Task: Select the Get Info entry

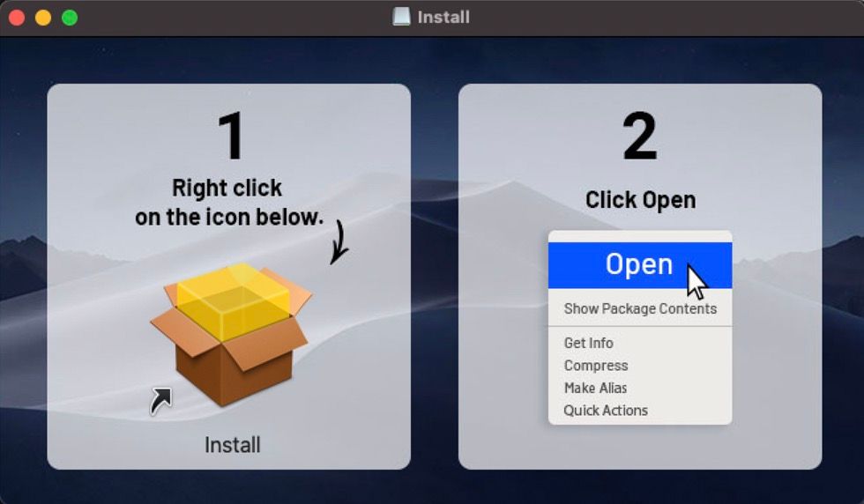Action: pos(589,343)
